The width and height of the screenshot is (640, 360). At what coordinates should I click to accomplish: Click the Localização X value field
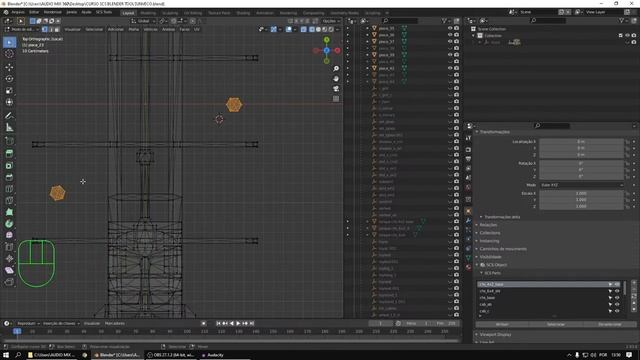pyautogui.click(x=581, y=142)
